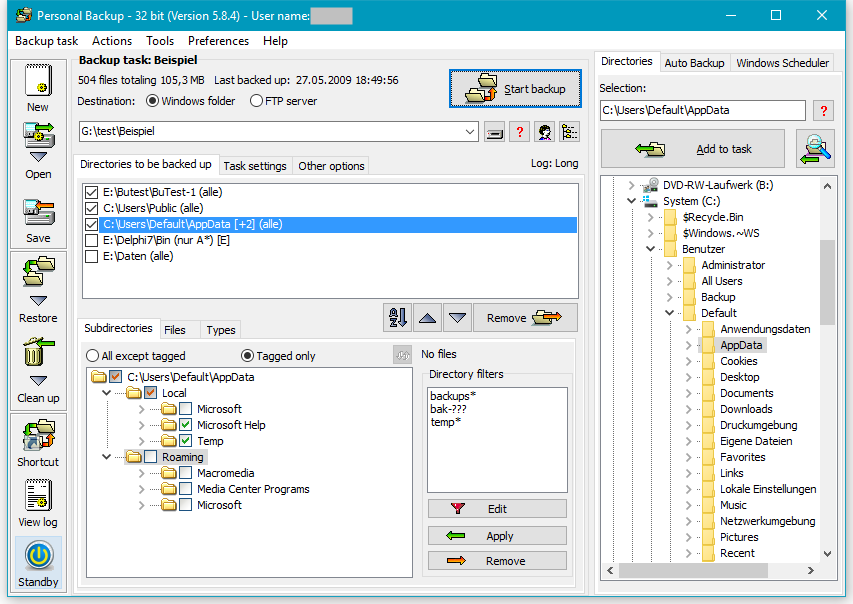Select the FTP server radio button
The width and height of the screenshot is (853, 604).
tap(256, 101)
